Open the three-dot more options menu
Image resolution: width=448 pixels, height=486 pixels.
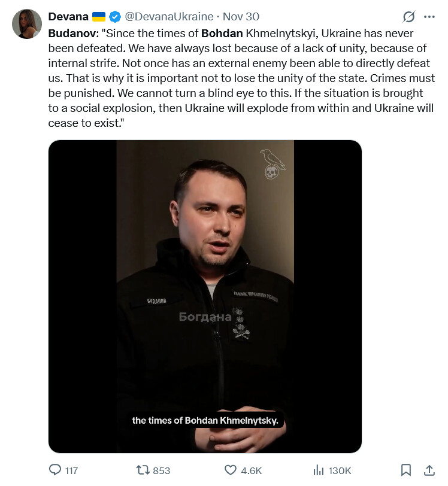[429, 17]
